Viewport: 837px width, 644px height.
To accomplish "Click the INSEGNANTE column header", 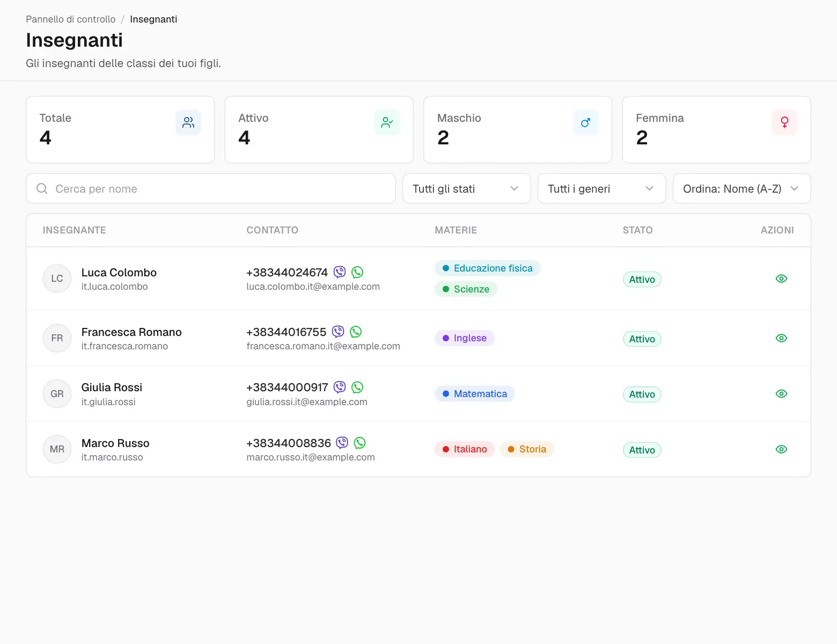I will [75, 230].
